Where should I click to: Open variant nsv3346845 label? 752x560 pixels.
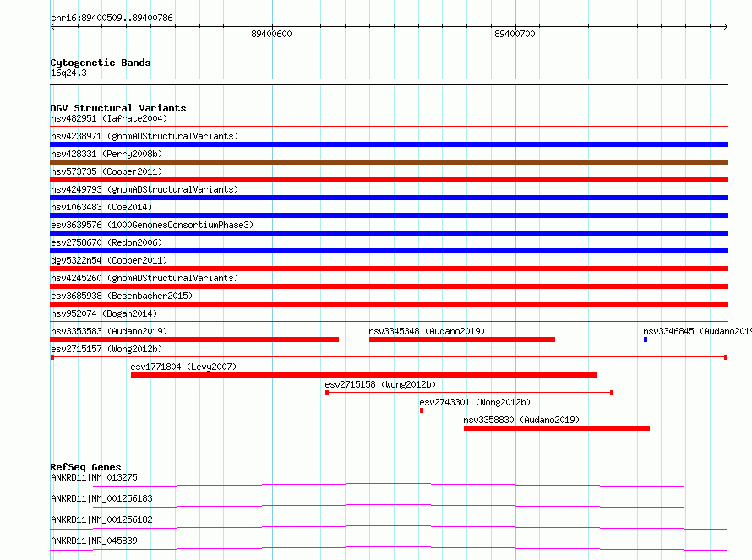pyautogui.click(x=697, y=331)
